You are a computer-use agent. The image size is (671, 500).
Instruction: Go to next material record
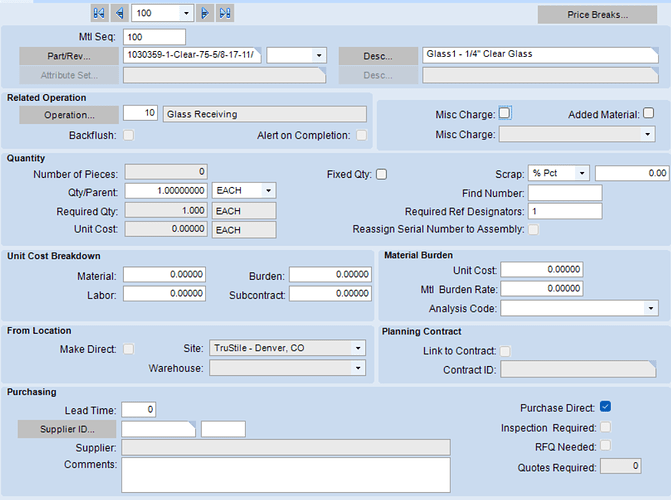click(204, 13)
